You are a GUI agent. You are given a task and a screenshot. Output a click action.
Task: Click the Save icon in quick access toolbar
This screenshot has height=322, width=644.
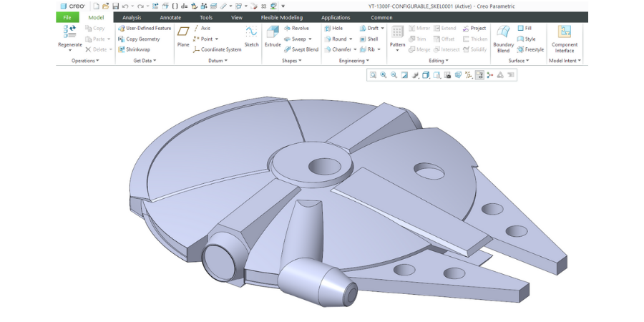pyautogui.click(x=114, y=6)
